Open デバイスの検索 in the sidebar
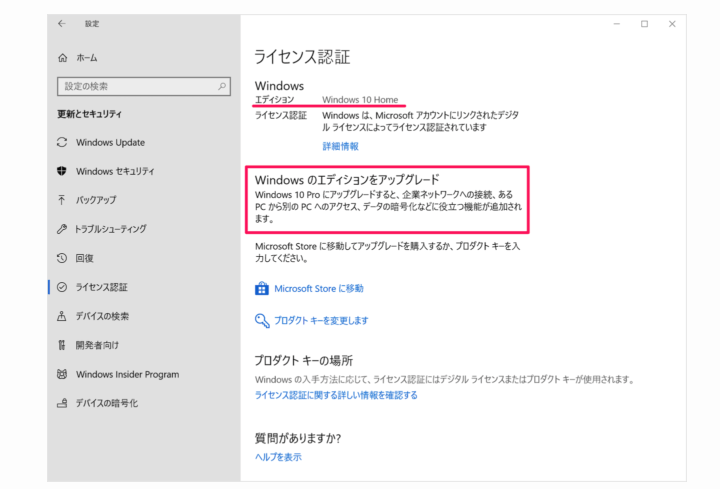Image resolution: width=720 pixels, height=489 pixels. pos(102,316)
